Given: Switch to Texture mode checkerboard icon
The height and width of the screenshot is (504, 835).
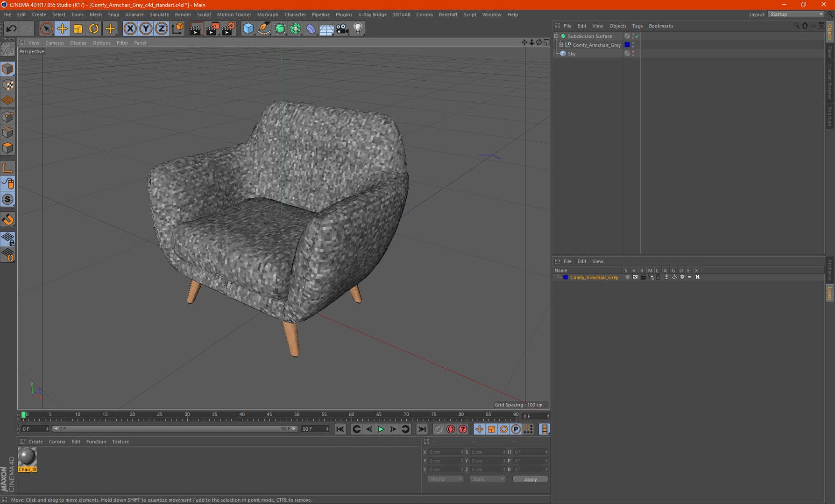Looking at the screenshot, I should (7, 85).
